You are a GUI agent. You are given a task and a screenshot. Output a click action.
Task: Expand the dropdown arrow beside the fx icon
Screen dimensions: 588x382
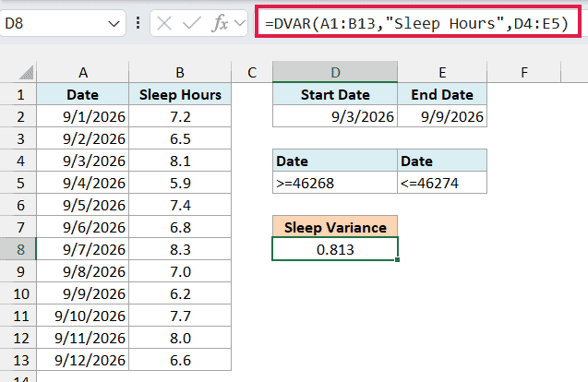point(240,24)
